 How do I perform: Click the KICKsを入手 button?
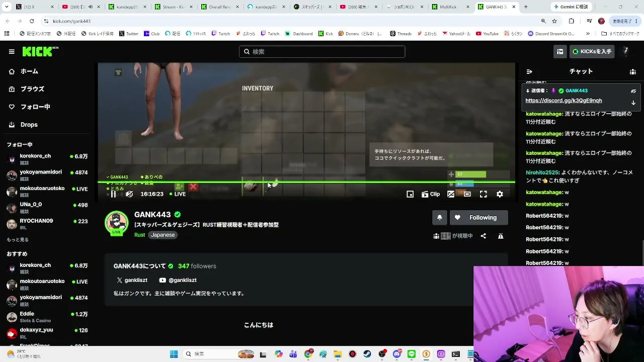(592, 51)
